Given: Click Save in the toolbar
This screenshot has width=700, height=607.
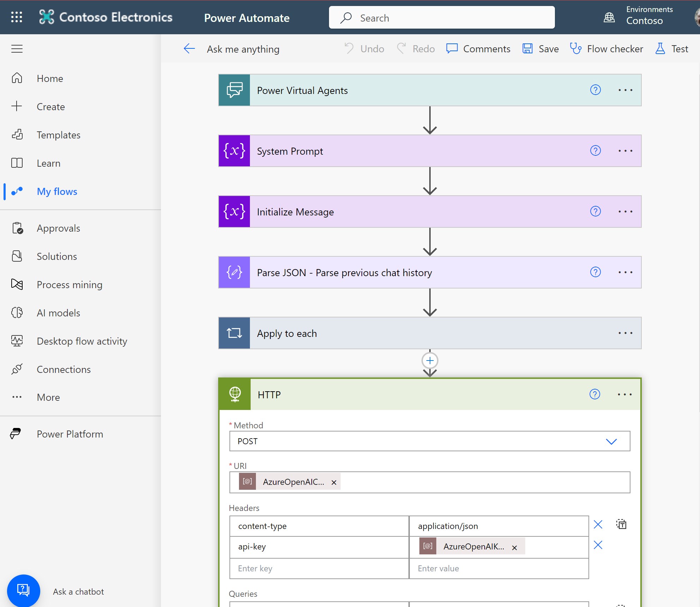Looking at the screenshot, I should [541, 49].
